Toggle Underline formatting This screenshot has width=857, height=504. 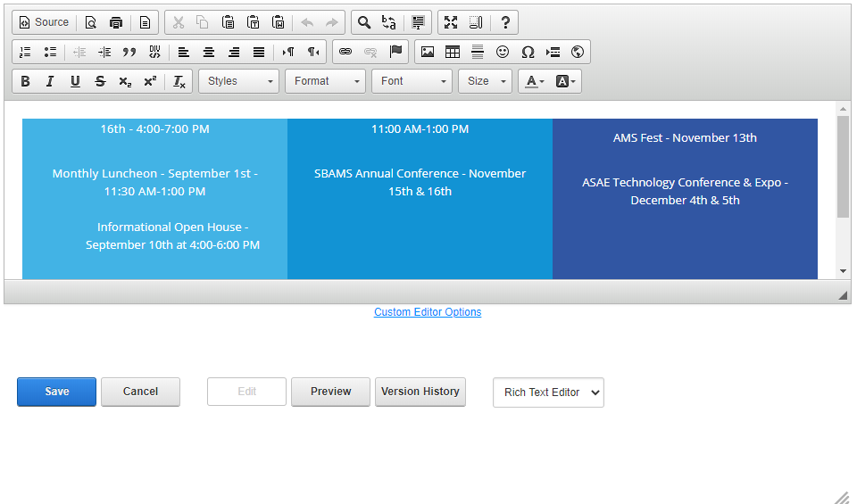(75, 81)
